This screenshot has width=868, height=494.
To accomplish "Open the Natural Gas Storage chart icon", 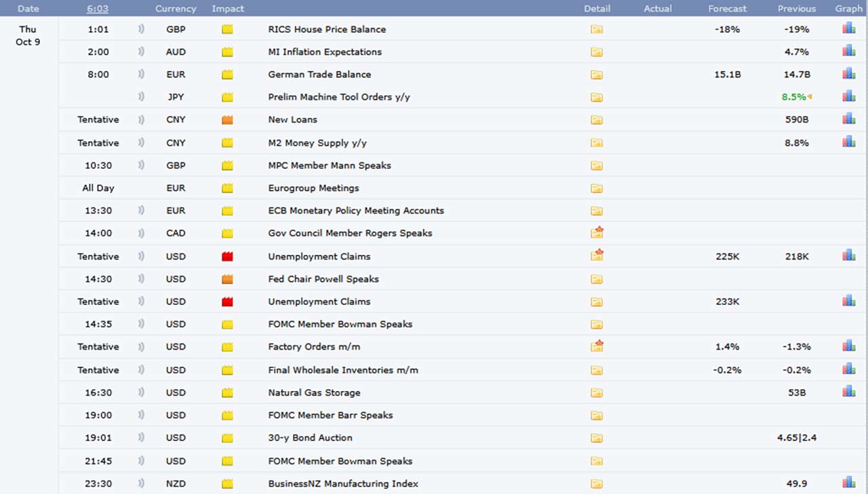I will 848,392.
